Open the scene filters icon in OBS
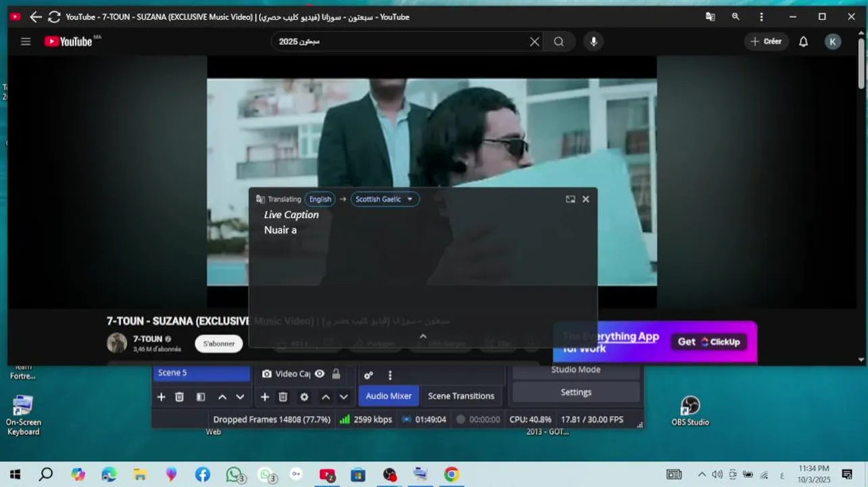The height and width of the screenshot is (487, 868). click(x=201, y=397)
